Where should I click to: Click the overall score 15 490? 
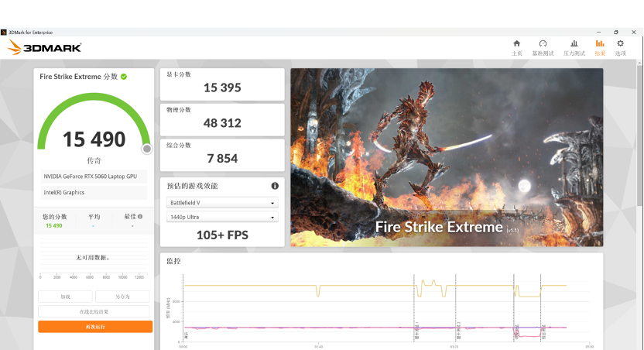pyautogui.click(x=94, y=139)
